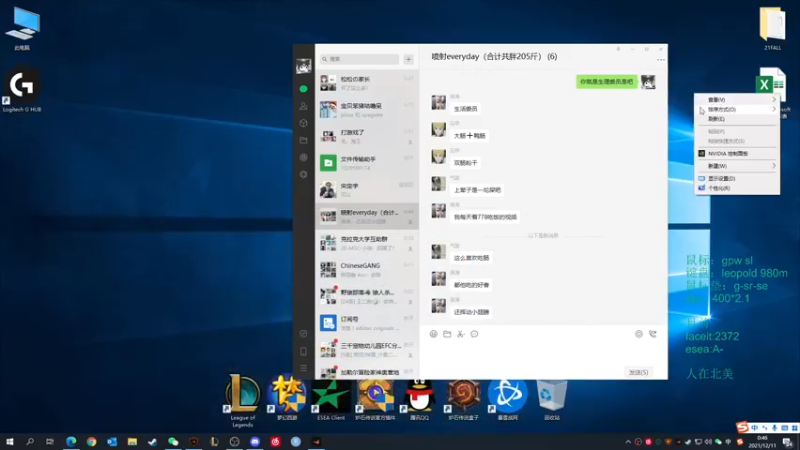Open the WeChat files folder icon in sidebar
The image size is (800, 450).
pos(303,140)
